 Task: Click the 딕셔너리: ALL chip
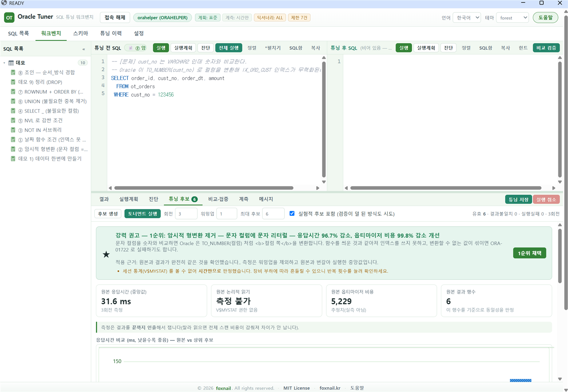pos(270,18)
